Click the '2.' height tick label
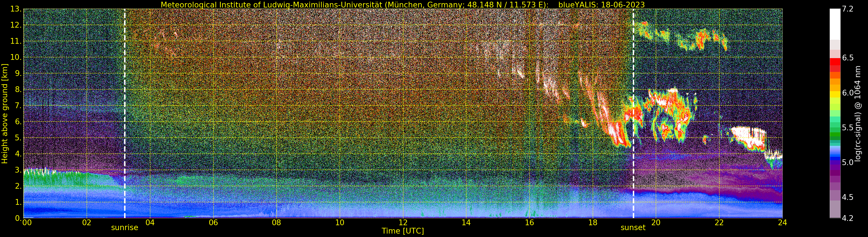The height and width of the screenshot is (237, 868). (x=18, y=186)
